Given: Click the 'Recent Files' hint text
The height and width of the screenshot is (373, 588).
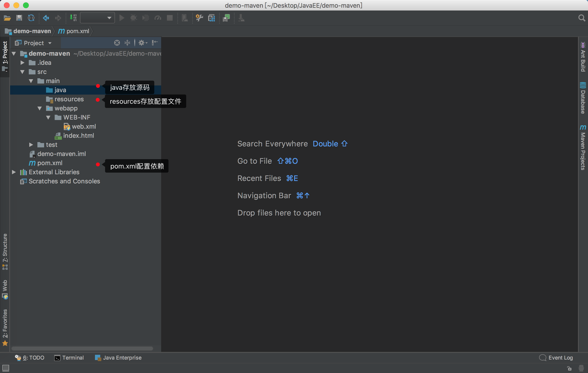Looking at the screenshot, I should click(259, 178).
